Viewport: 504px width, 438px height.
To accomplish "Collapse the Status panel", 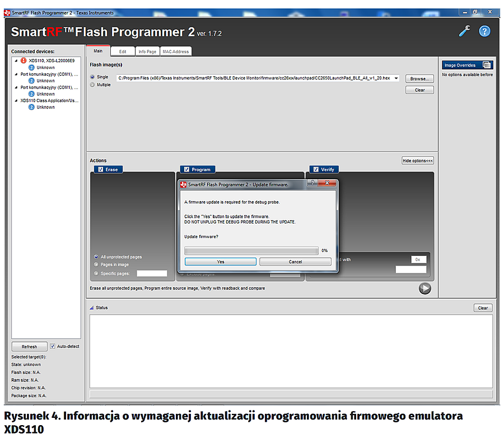I will click(x=92, y=307).
